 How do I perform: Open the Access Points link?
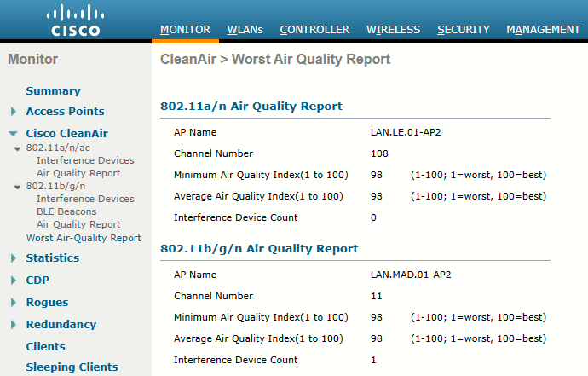66,112
